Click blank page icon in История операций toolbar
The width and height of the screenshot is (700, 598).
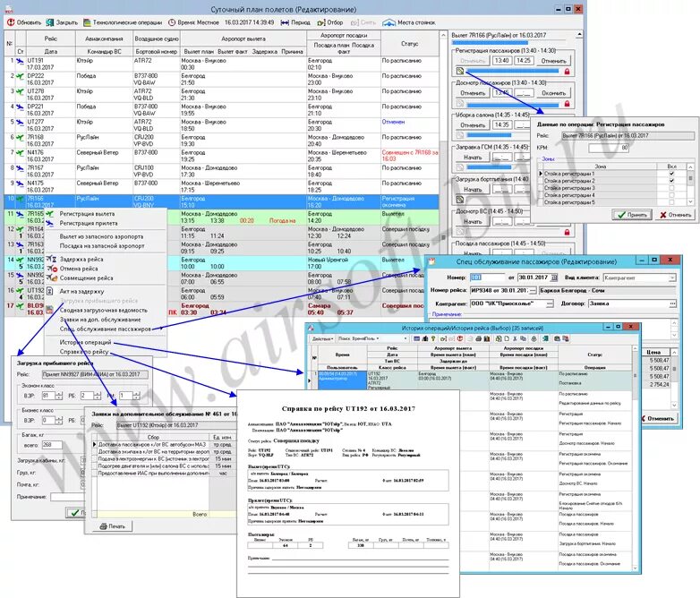507,339
